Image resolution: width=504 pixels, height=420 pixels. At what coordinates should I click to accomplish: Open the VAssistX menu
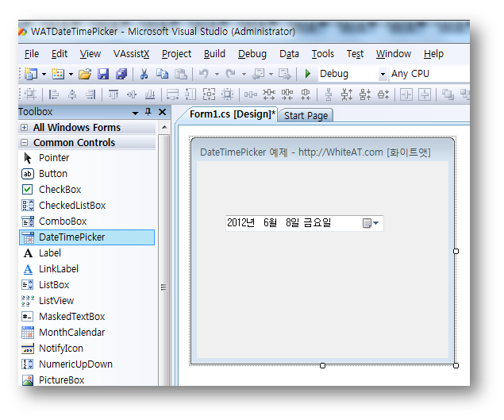[x=131, y=54]
